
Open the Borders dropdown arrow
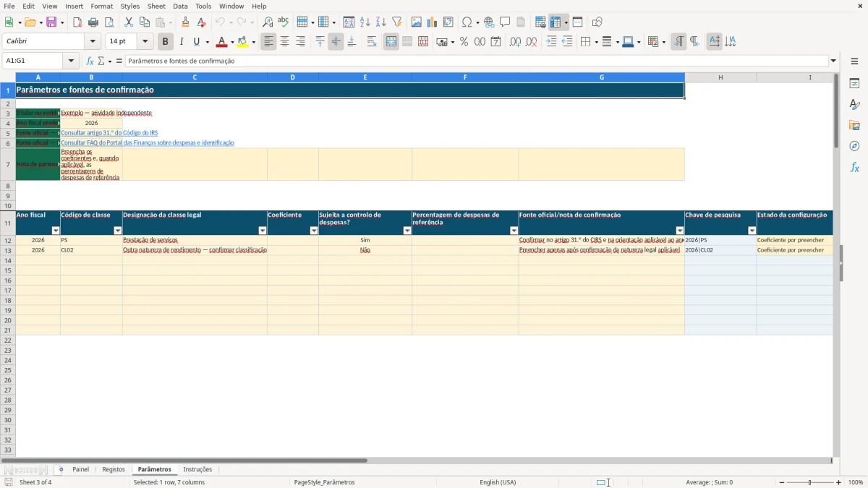point(595,42)
